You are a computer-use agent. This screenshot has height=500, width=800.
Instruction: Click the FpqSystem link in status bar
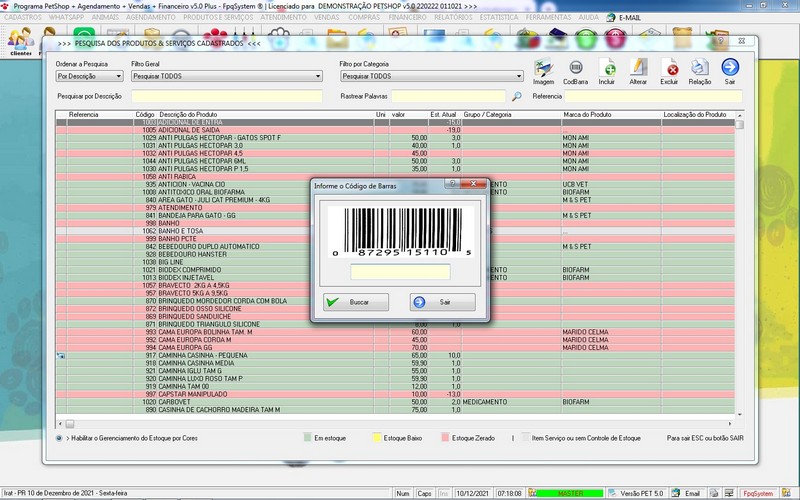pos(758,493)
